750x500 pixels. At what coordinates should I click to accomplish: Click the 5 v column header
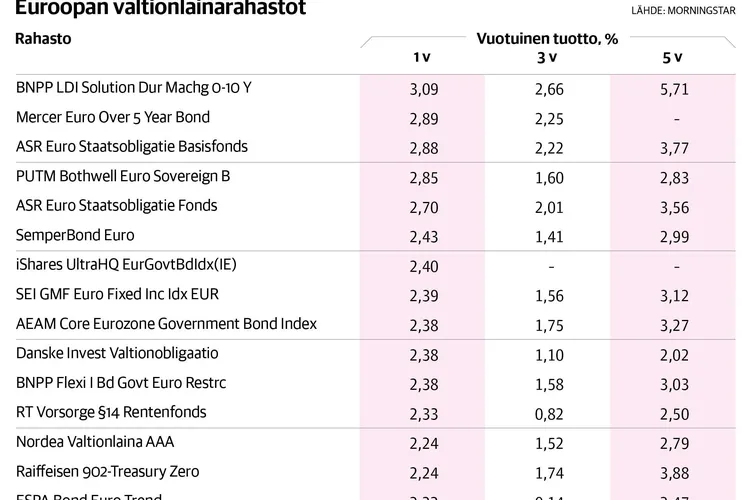pos(673,57)
